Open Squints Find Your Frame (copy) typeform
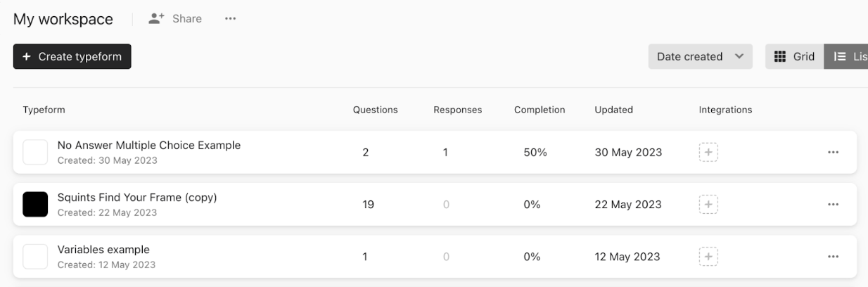Screen dimensions: 868x287 137,198
